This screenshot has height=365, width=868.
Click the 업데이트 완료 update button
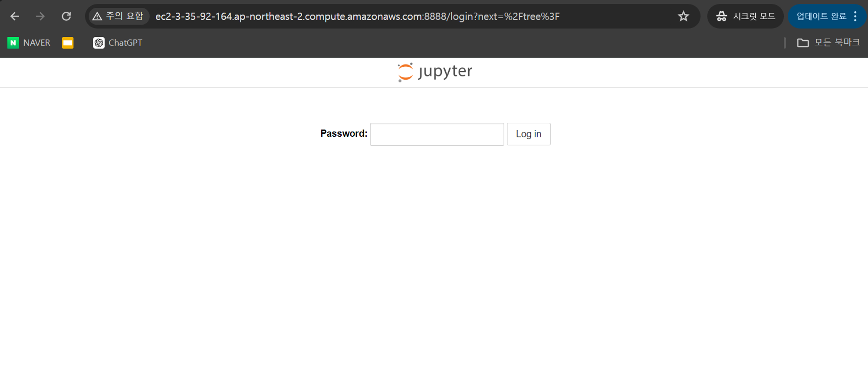(x=822, y=16)
